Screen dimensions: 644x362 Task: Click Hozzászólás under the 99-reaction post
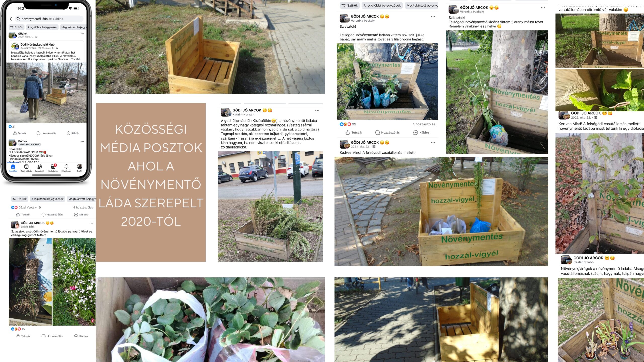coord(387,132)
